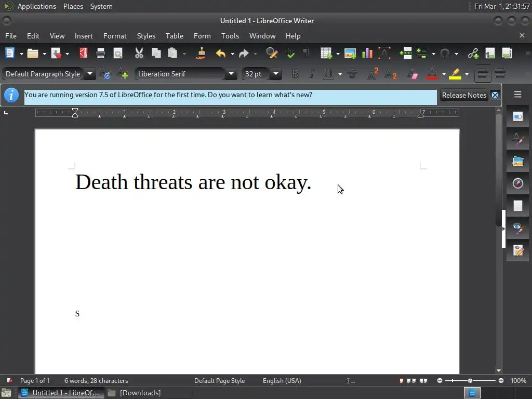Redo the last undone action
The image size is (532, 399).
[x=244, y=54]
